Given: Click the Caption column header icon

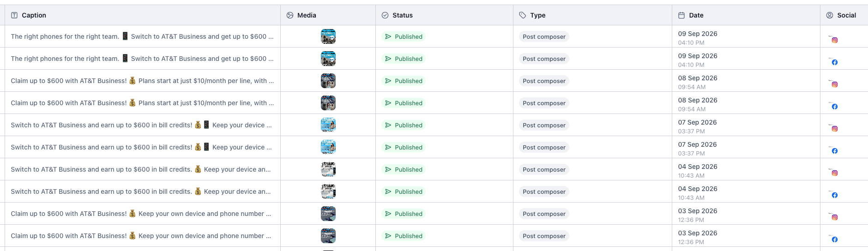Looking at the screenshot, I should (x=14, y=15).
